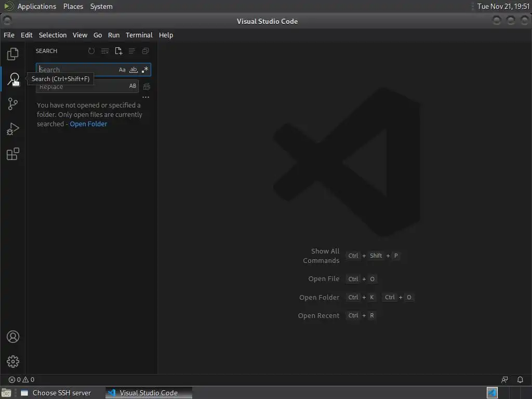Open the Go menu
This screenshot has height=399, width=532.
(98, 35)
